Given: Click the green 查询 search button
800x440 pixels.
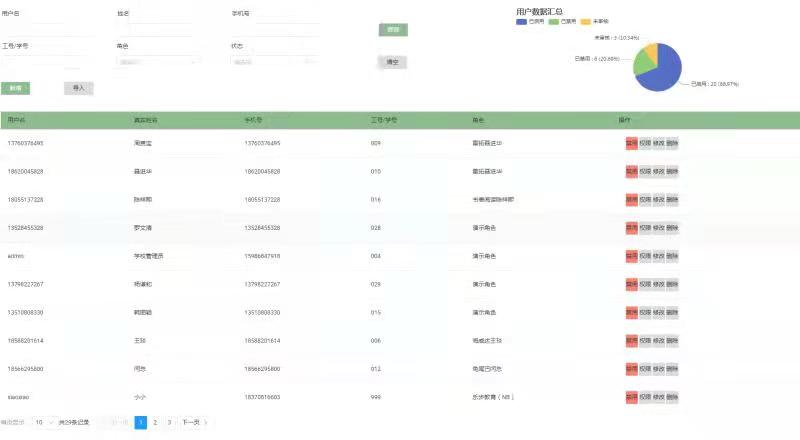Looking at the screenshot, I should click(x=393, y=30).
